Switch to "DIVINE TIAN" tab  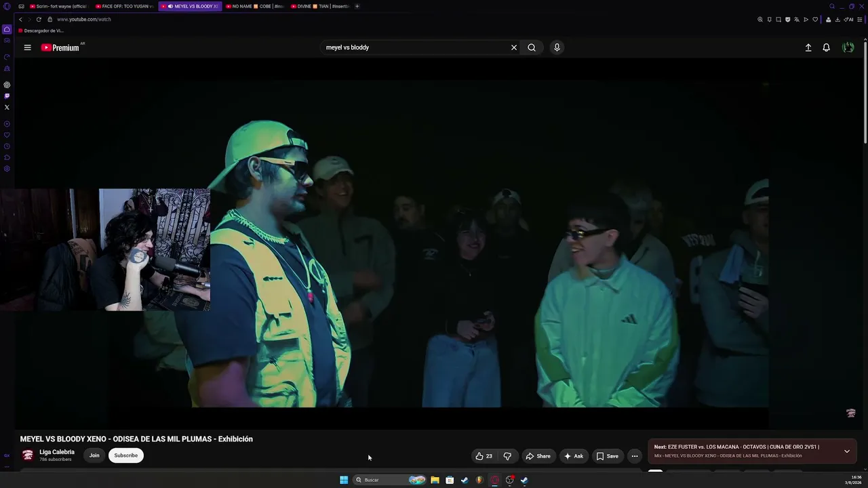(320, 6)
